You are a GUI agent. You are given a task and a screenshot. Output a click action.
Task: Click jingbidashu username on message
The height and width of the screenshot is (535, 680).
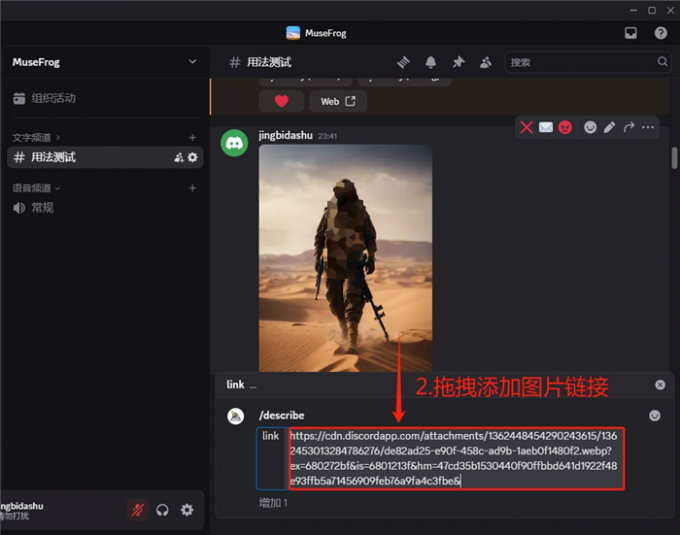click(x=285, y=136)
